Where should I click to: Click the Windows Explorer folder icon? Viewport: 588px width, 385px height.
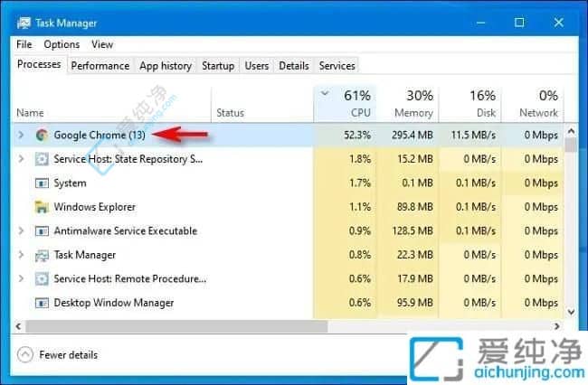pyautogui.click(x=42, y=207)
